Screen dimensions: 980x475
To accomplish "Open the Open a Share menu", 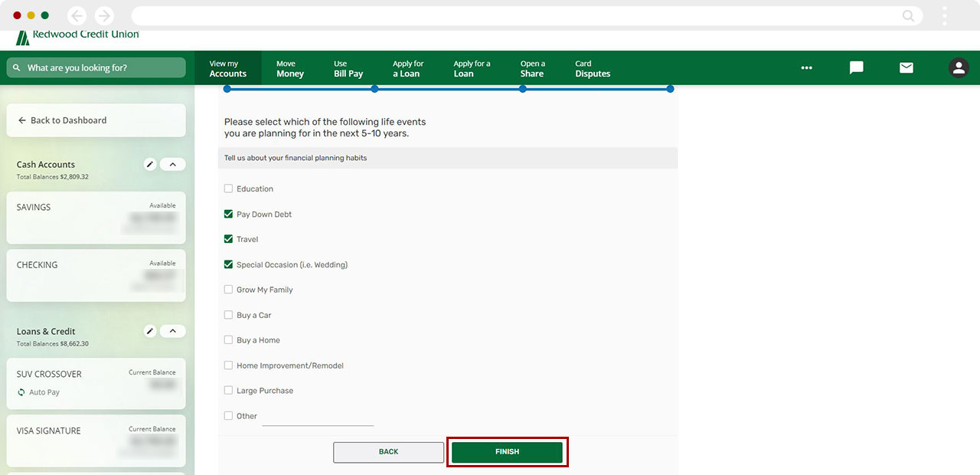I will pyautogui.click(x=533, y=68).
